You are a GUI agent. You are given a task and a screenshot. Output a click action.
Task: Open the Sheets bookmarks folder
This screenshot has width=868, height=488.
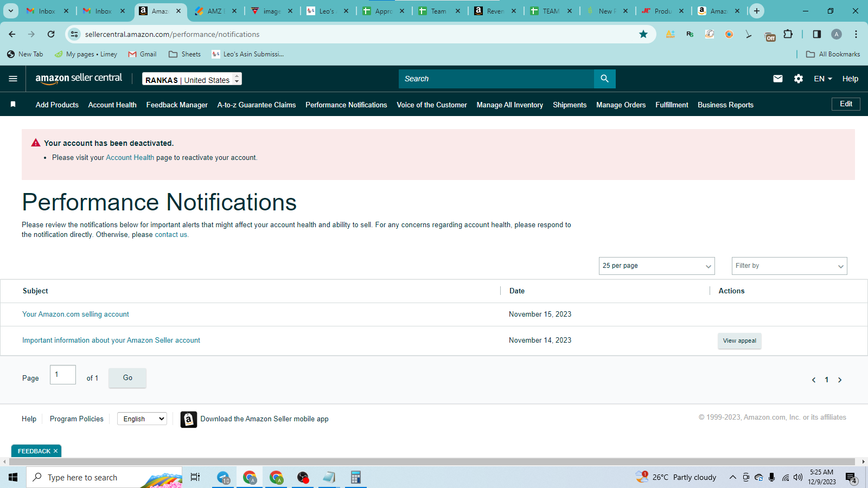(184, 54)
